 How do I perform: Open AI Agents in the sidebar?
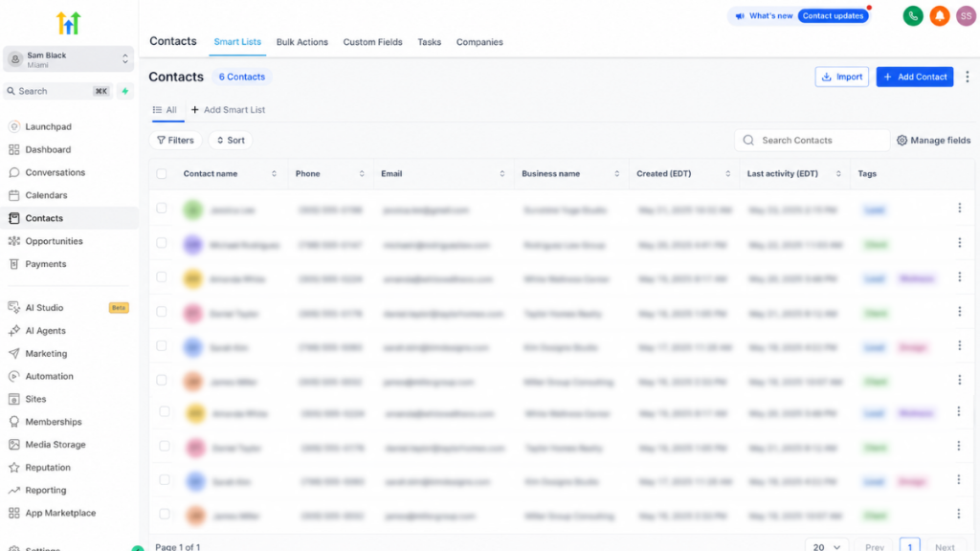click(x=46, y=331)
